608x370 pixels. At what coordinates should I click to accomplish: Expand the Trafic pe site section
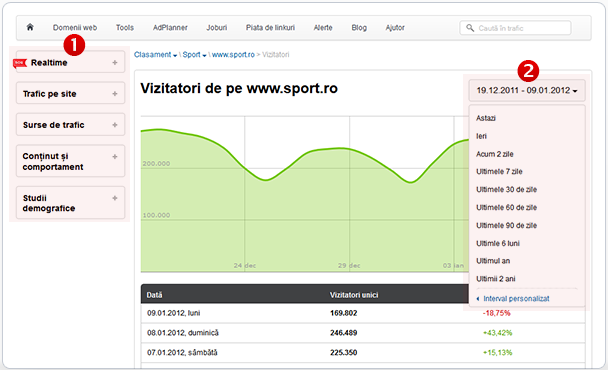70,93
